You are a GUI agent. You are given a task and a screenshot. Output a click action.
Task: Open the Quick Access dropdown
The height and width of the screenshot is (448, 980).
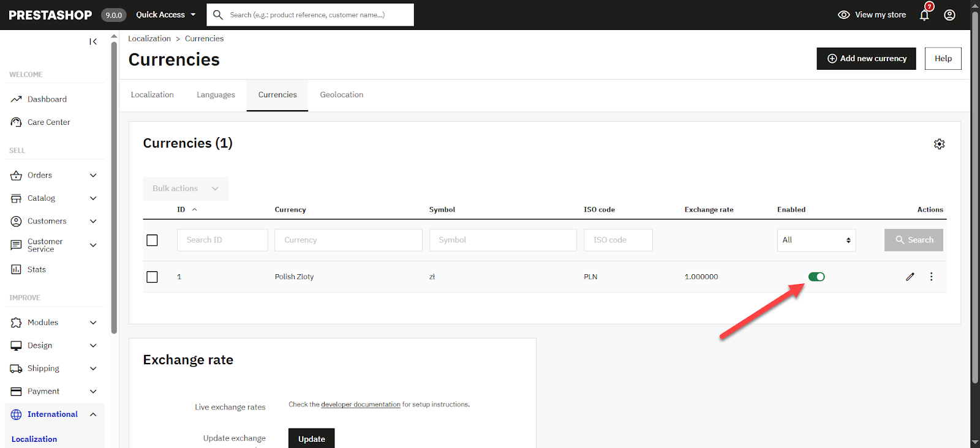(x=166, y=15)
